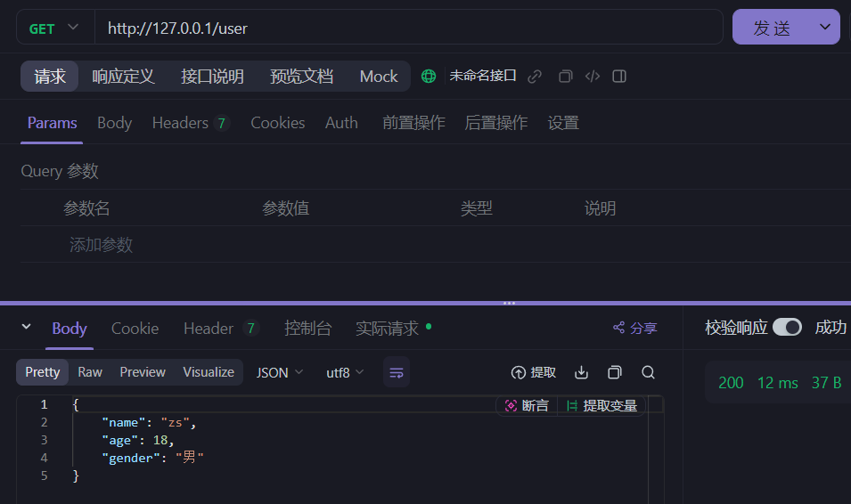This screenshot has width=851, height=504.
Task: Select the 请求 tab
Action: (x=50, y=77)
